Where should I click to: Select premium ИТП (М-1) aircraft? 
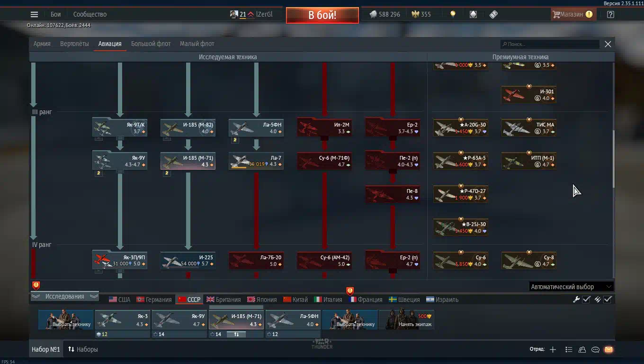pyautogui.click(x=529, y=161)
